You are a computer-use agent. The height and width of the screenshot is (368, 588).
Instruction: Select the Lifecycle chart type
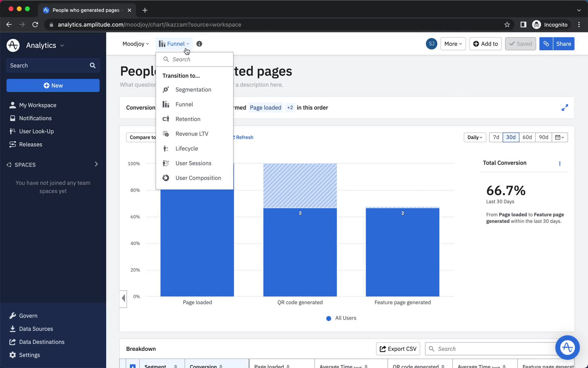[x=187, y=148]
